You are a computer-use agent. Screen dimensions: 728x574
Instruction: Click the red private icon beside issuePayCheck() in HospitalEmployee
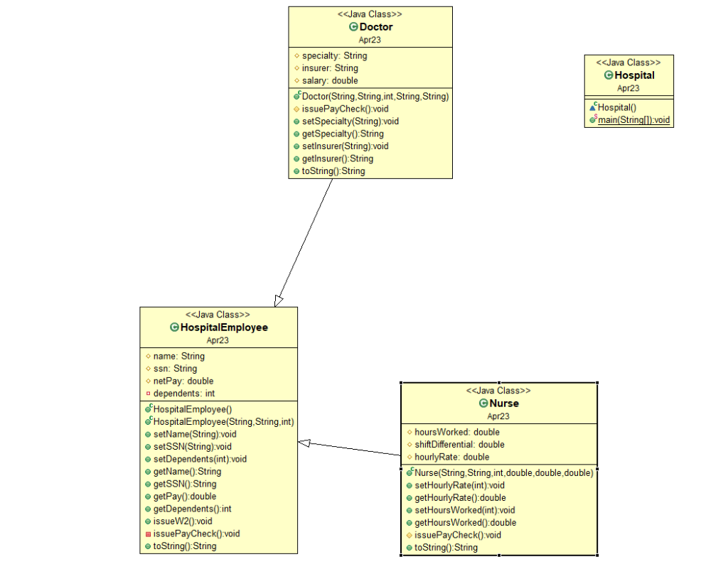(x=148, y=534)
